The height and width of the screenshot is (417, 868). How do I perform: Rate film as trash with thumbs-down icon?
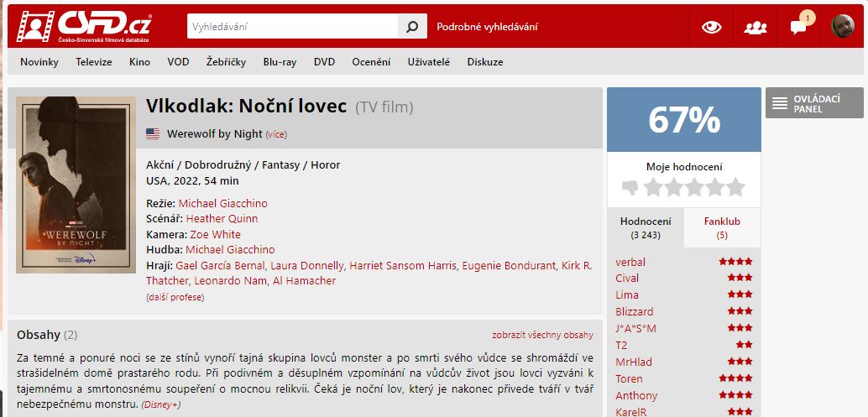click(630, 187)
